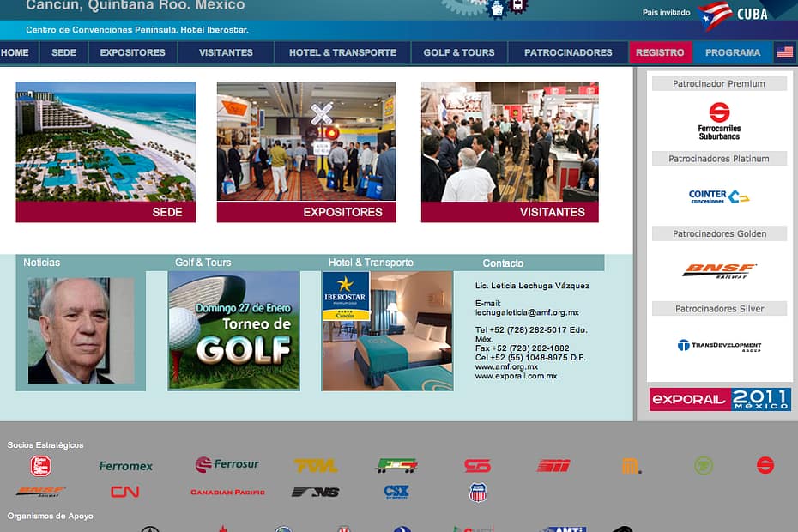Image resolution: width=798 pixels, height=532 pixels.
Task: Open the www.exporail.com.mx link
Action: tap(516, 376)
